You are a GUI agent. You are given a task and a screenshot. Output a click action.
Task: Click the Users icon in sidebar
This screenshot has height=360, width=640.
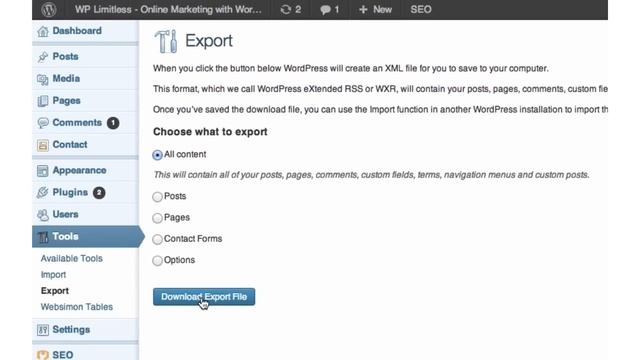[x=43, y=215]
